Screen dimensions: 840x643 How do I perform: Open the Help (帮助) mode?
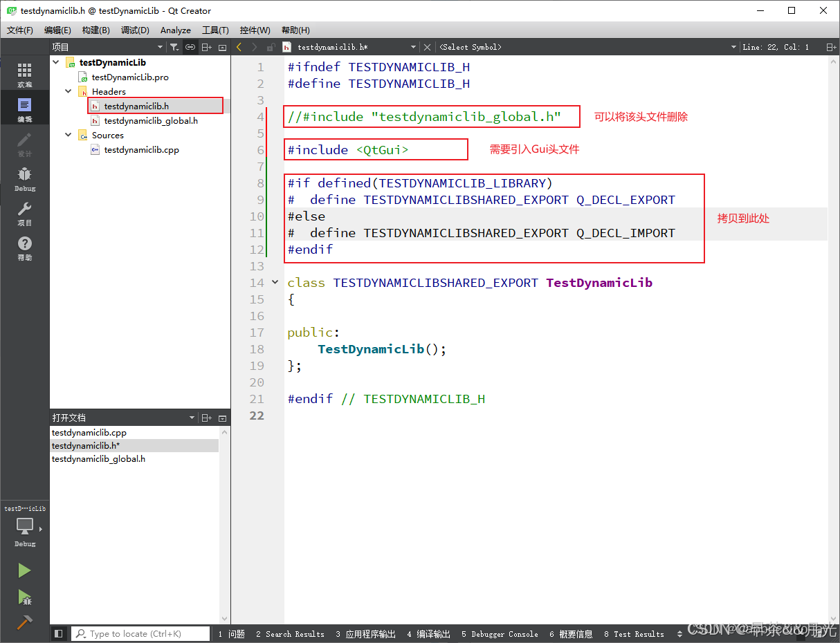[x=24, y=248]
